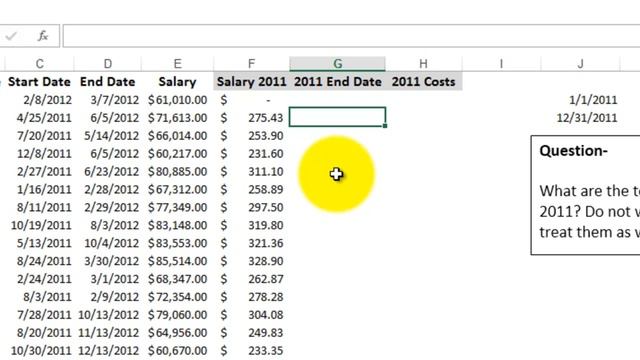Select end date 5/14/2012
Image resolution: width=640 pixels, height=360 pixels.
(x=108, y=136)
